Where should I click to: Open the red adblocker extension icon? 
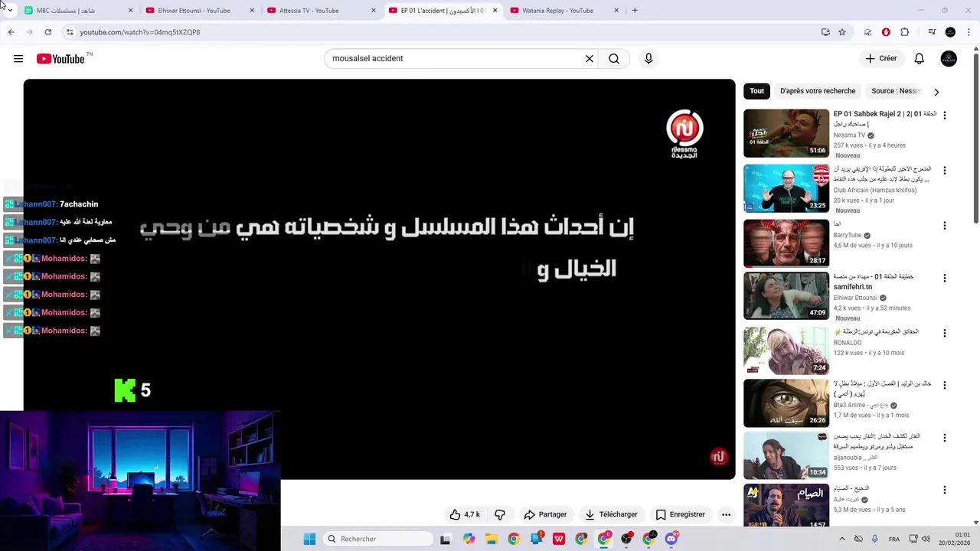886,32
